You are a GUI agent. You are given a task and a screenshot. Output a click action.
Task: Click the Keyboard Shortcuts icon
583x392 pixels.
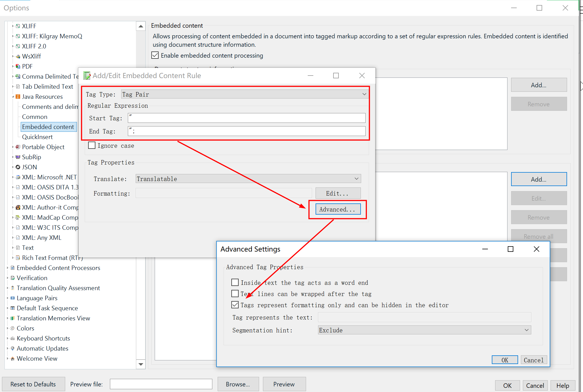pyautogui.click(x=13, y=338)
